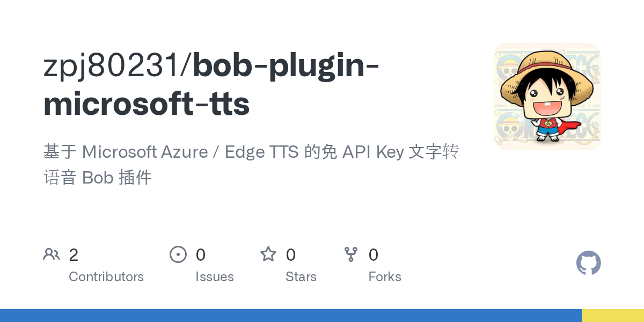644x322 pixels.
Task: Open the bob-plugin-microsoft-tts repository title
Action: 211,85
